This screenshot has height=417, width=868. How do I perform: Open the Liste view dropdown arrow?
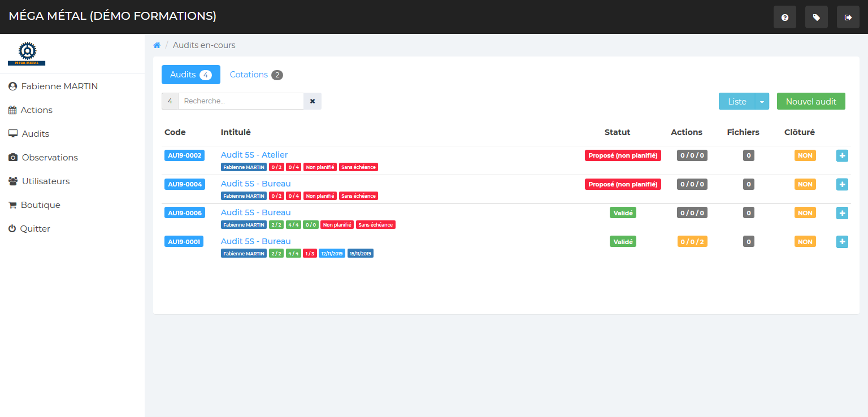[762, 102]
